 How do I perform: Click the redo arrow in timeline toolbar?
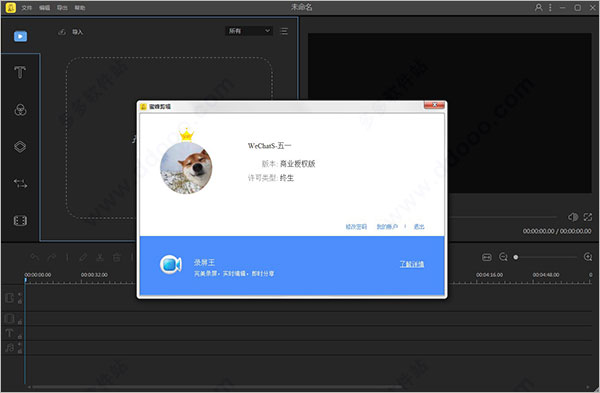[x=51, y=257]
